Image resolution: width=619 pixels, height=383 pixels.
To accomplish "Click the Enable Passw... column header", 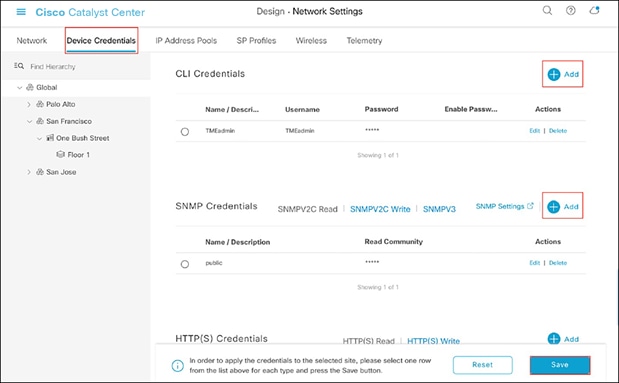I will 471,109.
